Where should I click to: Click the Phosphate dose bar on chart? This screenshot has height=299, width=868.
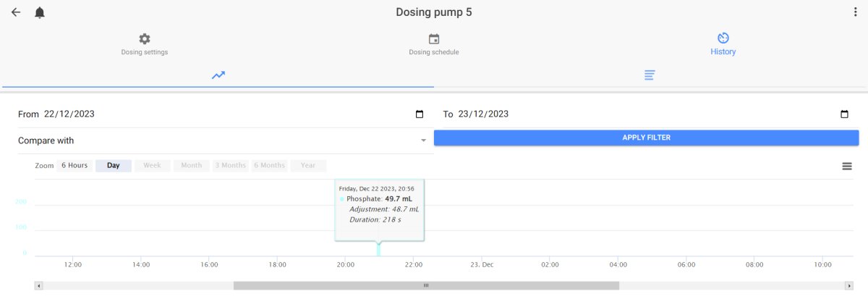(378, 249)
